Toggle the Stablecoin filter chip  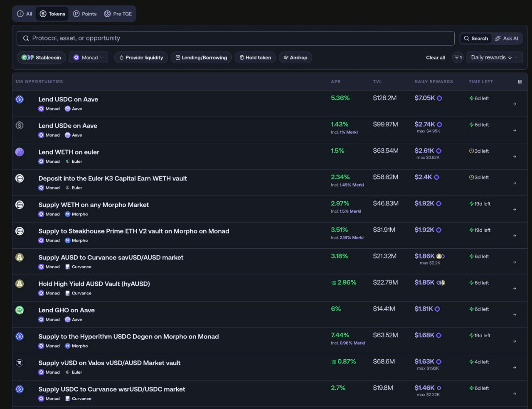point(41,58)
